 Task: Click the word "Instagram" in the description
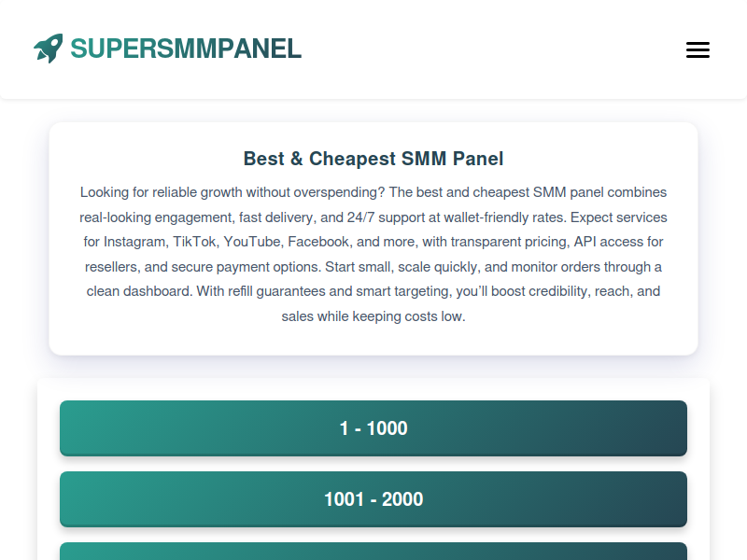click(x=134, y=242)
